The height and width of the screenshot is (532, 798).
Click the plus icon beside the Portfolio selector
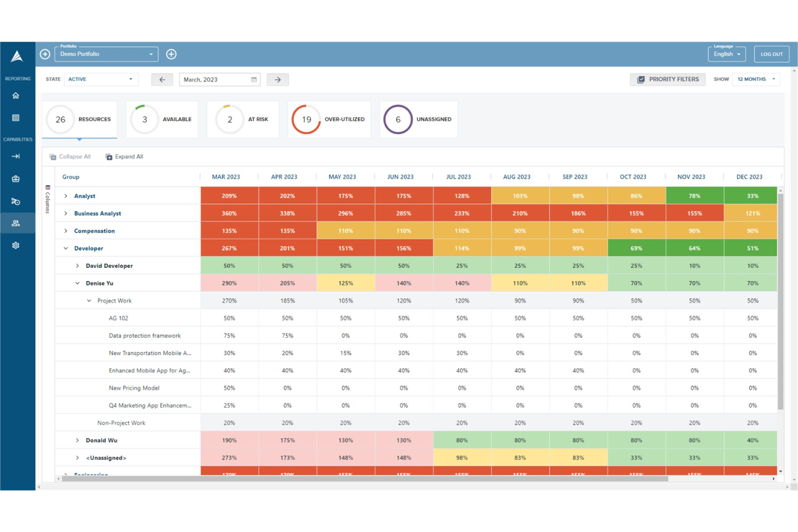coord(171,54)
